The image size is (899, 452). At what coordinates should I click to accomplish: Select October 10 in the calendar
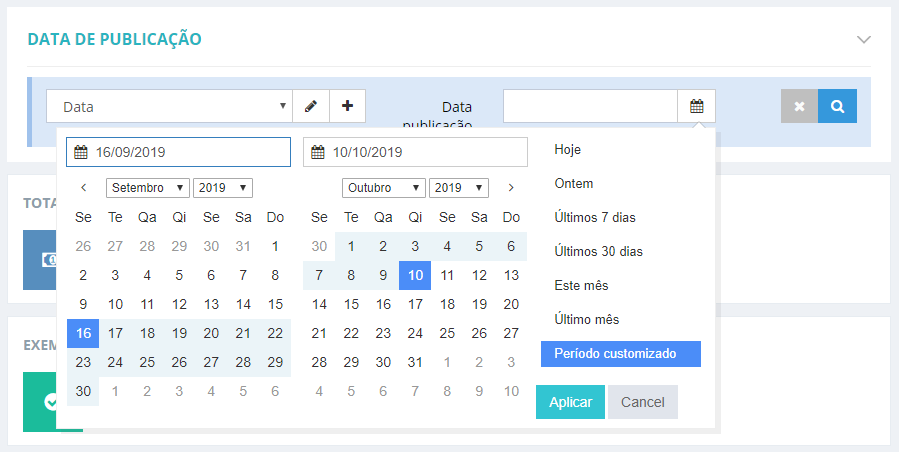[415, 275]
